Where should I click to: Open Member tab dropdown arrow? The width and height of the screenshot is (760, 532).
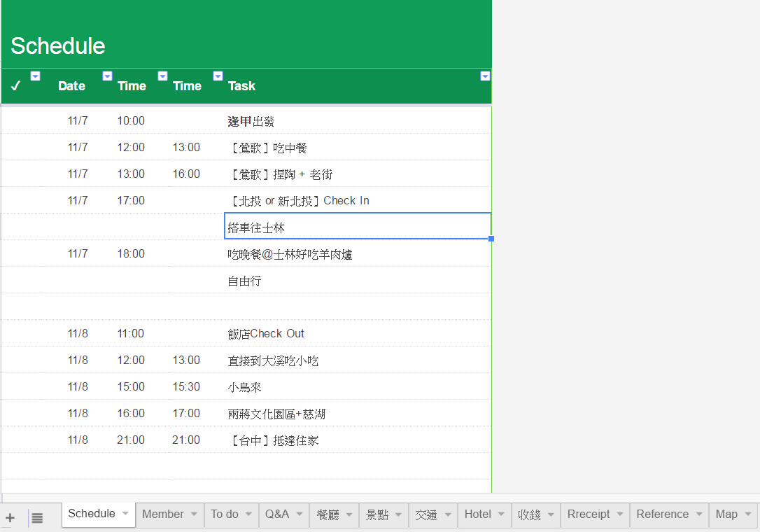coord(195,514)
